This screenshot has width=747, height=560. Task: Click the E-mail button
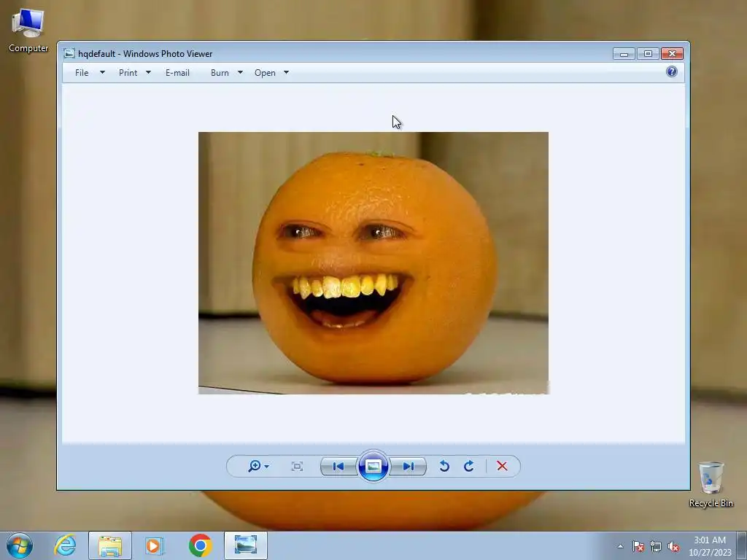[x=177, y=73]
